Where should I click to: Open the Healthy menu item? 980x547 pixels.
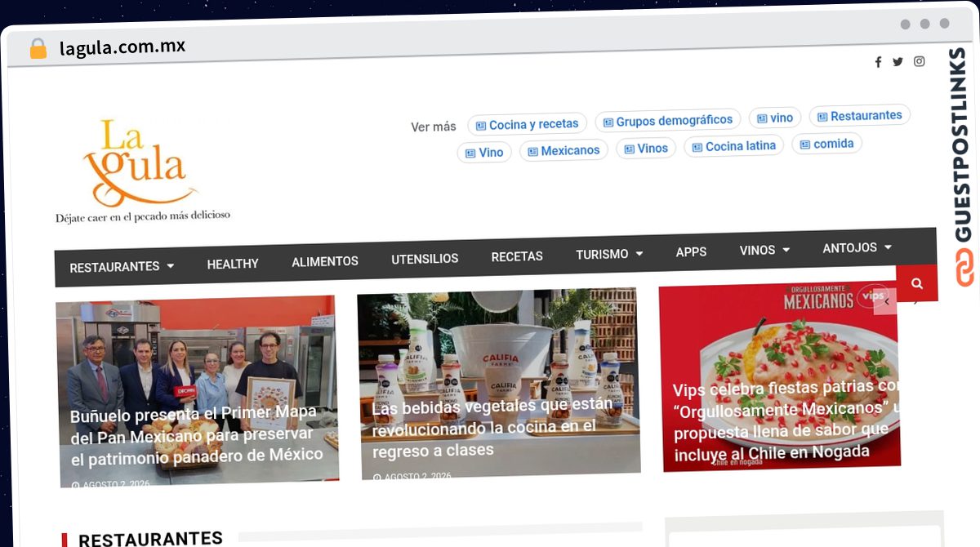(233, 264)
